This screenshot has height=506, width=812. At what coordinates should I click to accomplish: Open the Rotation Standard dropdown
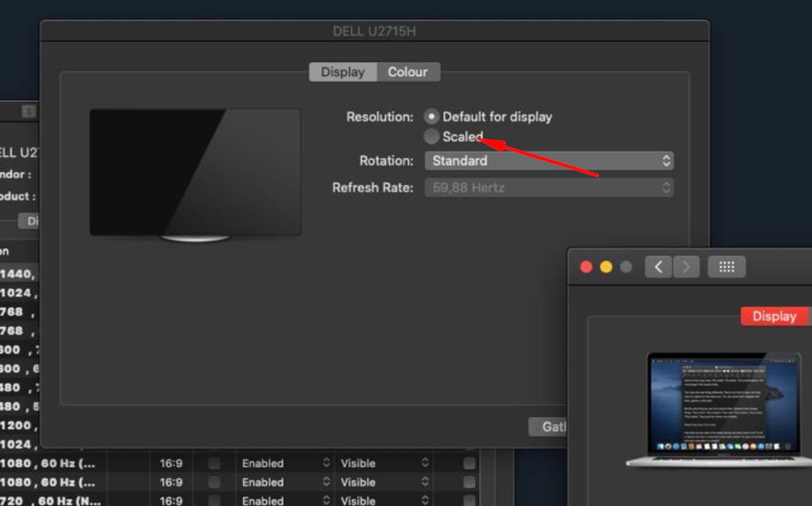549,161
